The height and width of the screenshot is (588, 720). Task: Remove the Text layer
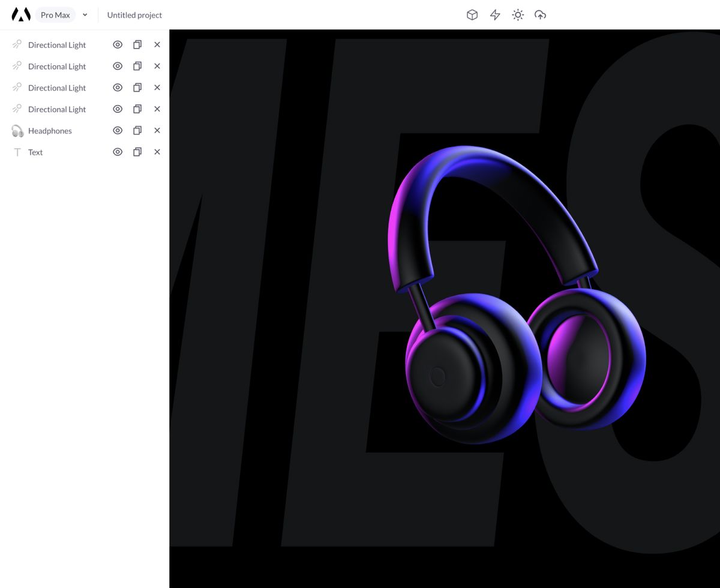pos(157,152)
